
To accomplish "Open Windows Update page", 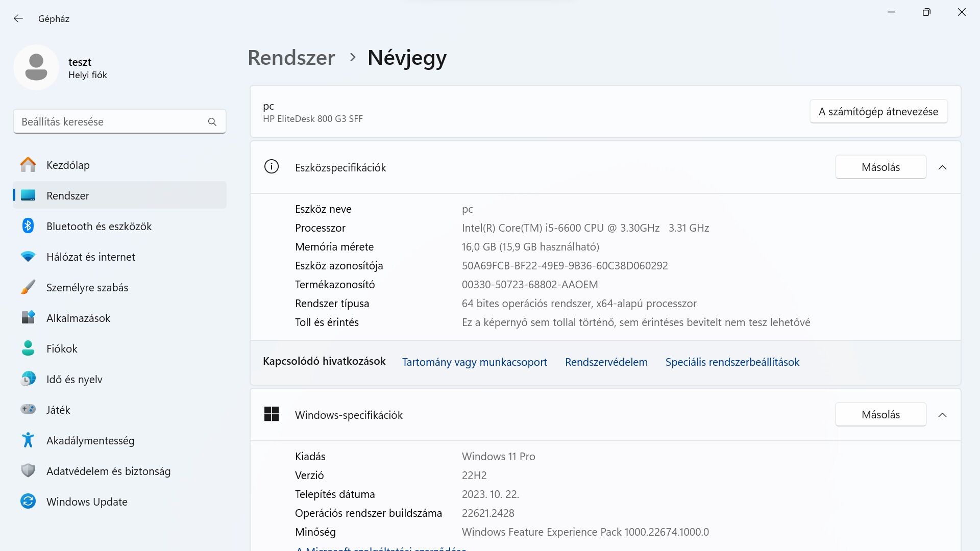I will tap(119, 502).
